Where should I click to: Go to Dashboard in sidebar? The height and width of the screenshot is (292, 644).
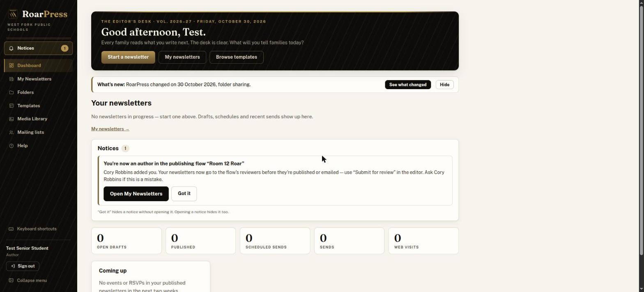tap(39, 66)
